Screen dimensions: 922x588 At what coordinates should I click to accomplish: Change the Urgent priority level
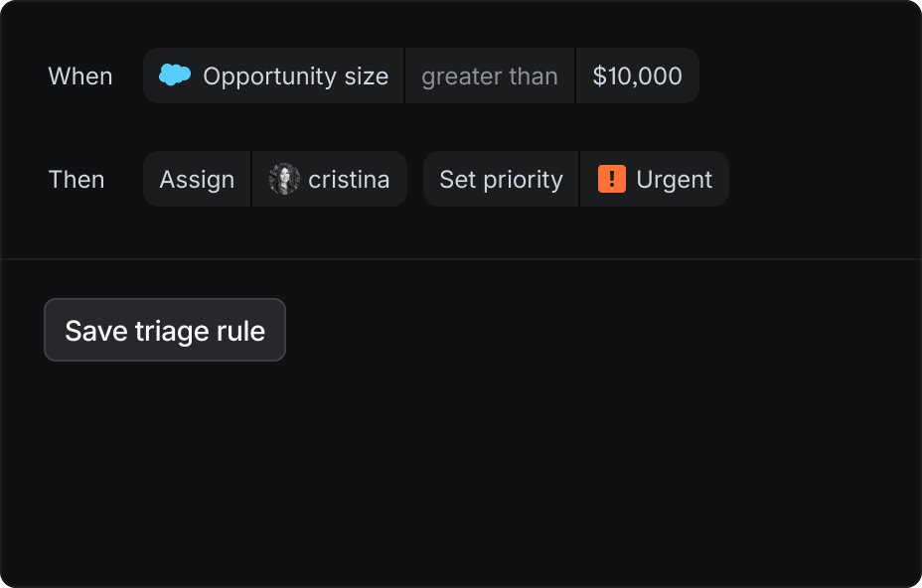[x=655, y=179]
